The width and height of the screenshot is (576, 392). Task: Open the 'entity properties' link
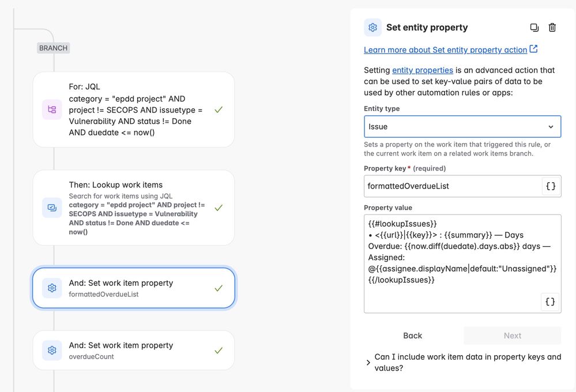(423, 70)
